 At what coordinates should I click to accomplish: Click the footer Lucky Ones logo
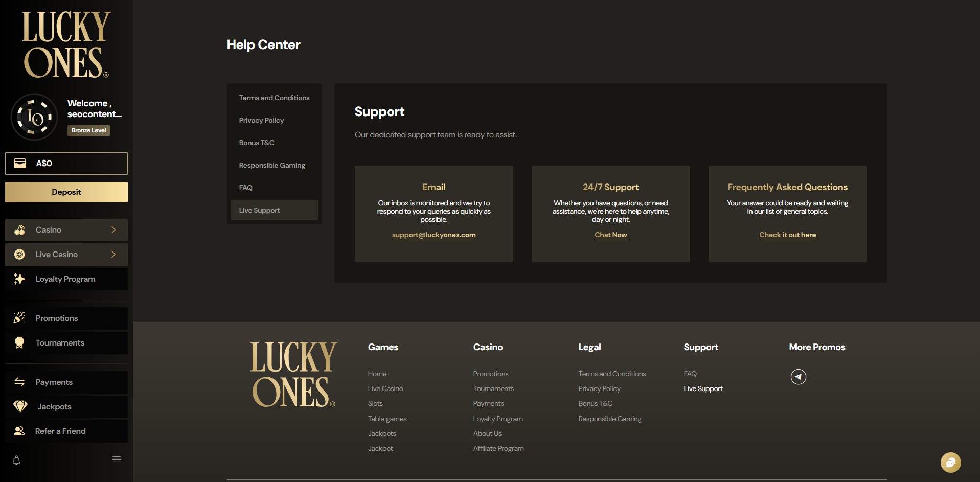click(293, 375)
